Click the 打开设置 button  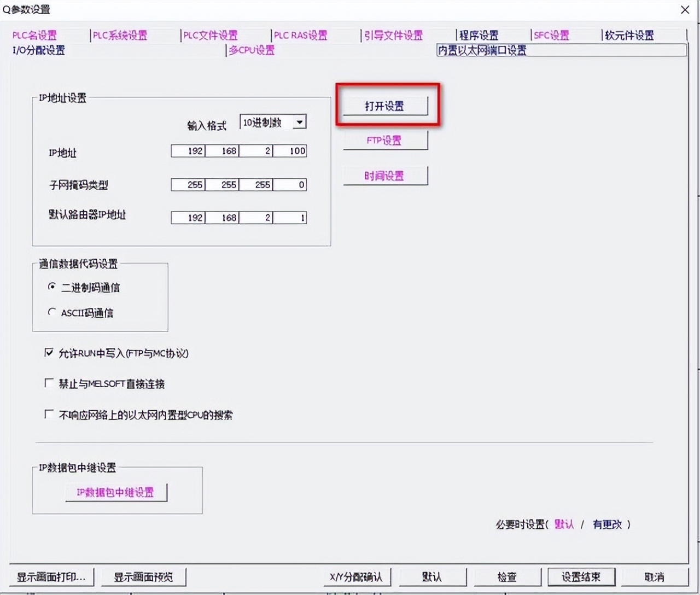point(386,106)
